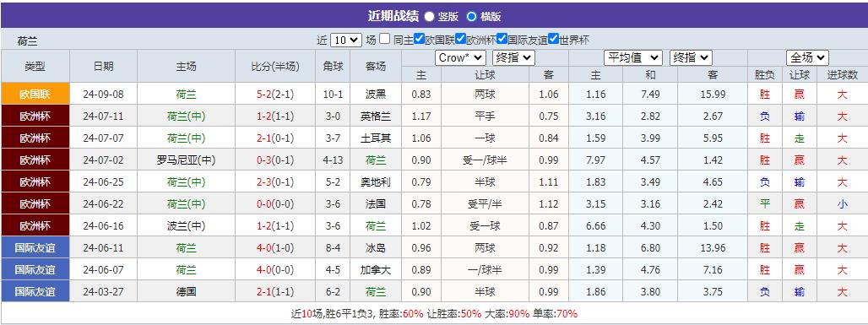Viewport: 868px width, 325px height.
Task: Open the 2-1(1-1) score vs 德国
Action: pyautogui.click(x=275, y=292)
